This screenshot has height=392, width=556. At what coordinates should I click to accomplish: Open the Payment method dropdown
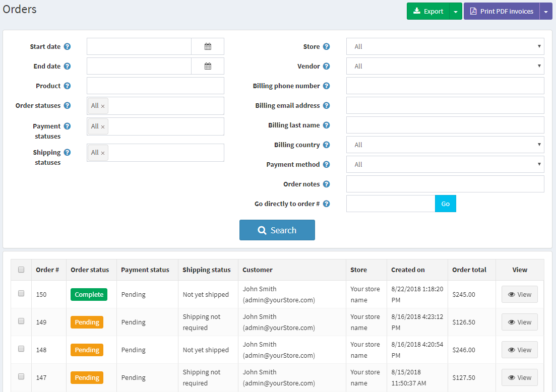[445, 164]
